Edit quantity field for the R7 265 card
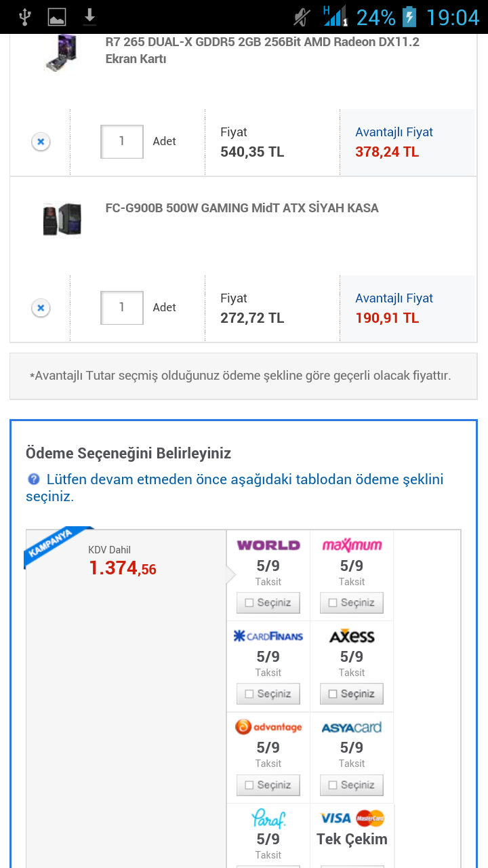The height and width of the screenshot is (868, 488). tap(122, 141)
